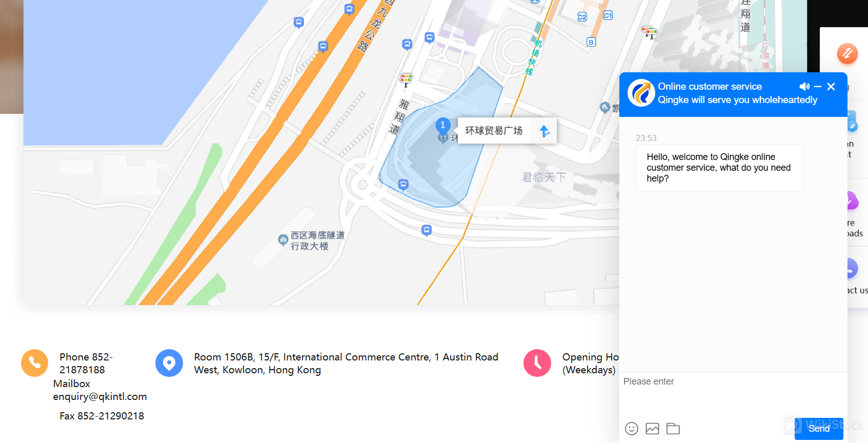Viewport: 868px width, 443px height.
Task: Click the pink clock opening hours icon
Action: [537, 363]
